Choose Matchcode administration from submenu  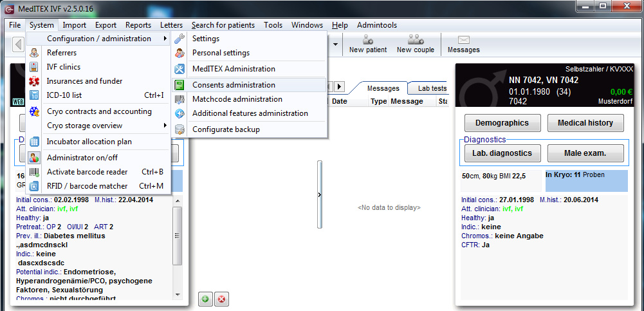tap(250, 99)
